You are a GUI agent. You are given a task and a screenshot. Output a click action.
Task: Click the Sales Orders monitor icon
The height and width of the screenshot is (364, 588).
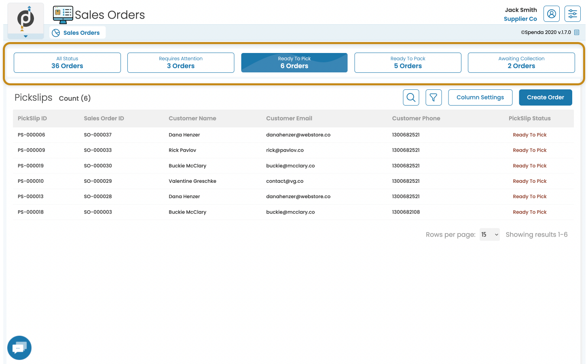tap(63, 15)
